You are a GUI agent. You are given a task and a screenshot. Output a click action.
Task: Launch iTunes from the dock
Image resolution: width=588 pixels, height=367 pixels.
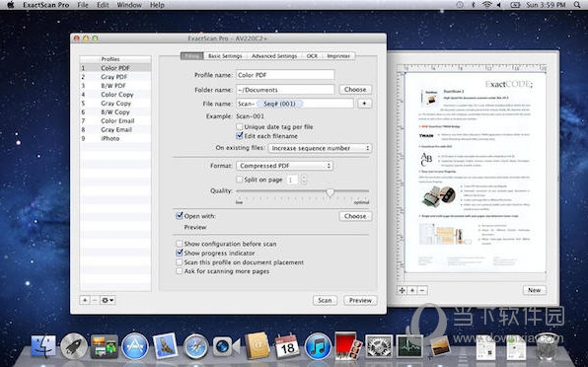318,346
